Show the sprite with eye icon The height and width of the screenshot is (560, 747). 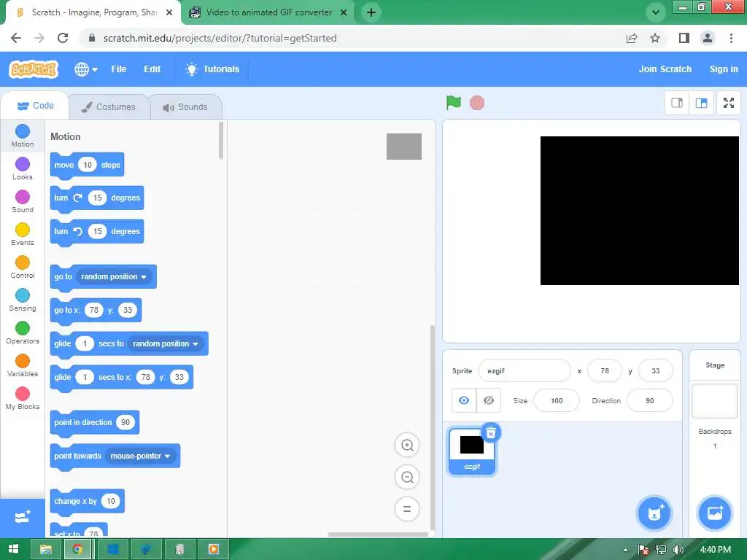click(464, 400)
